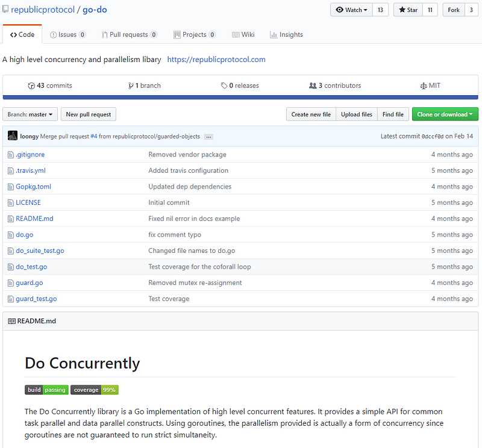Open 'Fixed nil error in docs example' commit
Image resolution: width=482 pixels, height=448 pixels.
[194, 219]
